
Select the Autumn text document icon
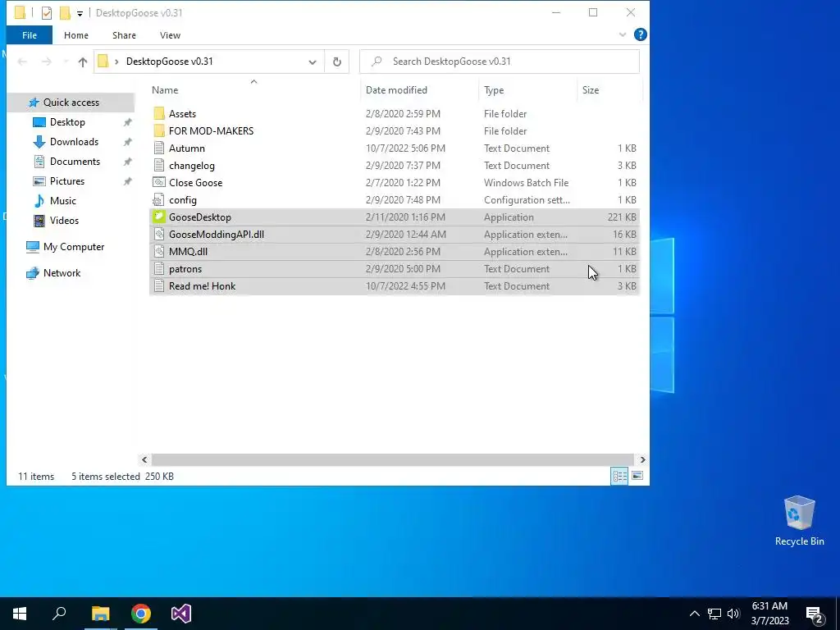pos(159,148)
